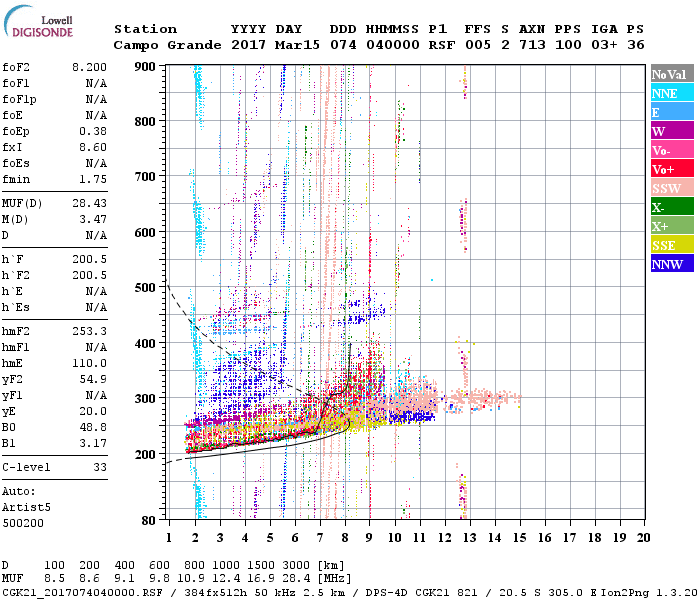The width and height of the screenshot is (700, 600).
Task: Click the 20 MHz frequency axis tick
Action: pyautogui.click(x=642, y=538)
